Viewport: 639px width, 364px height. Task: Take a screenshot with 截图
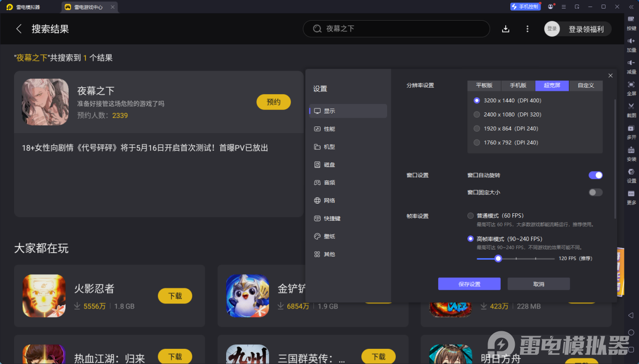(631, 109)
